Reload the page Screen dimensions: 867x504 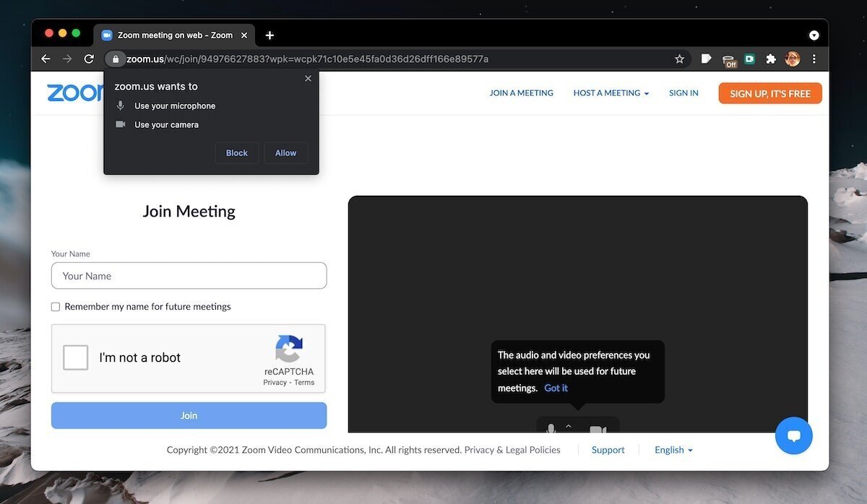89,58
